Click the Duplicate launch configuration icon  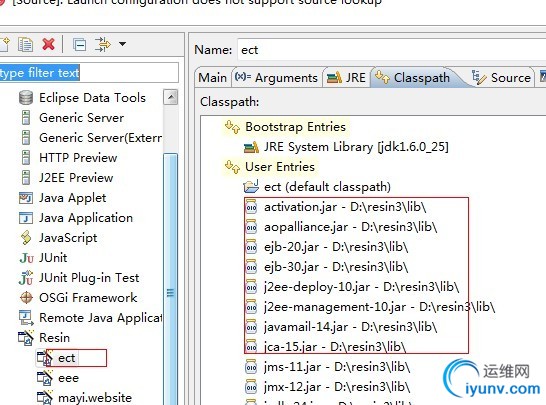[x=25, y=45]
